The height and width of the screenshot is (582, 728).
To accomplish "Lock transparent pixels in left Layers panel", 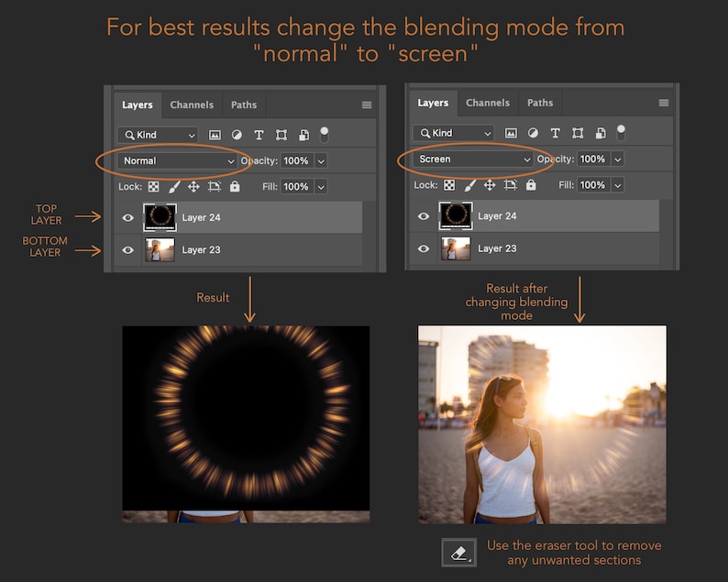I will 153,187.
